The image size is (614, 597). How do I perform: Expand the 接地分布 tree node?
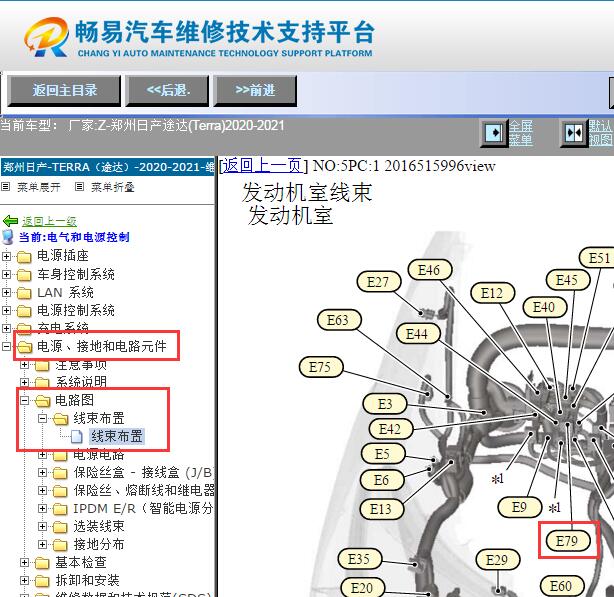(42, 545)
